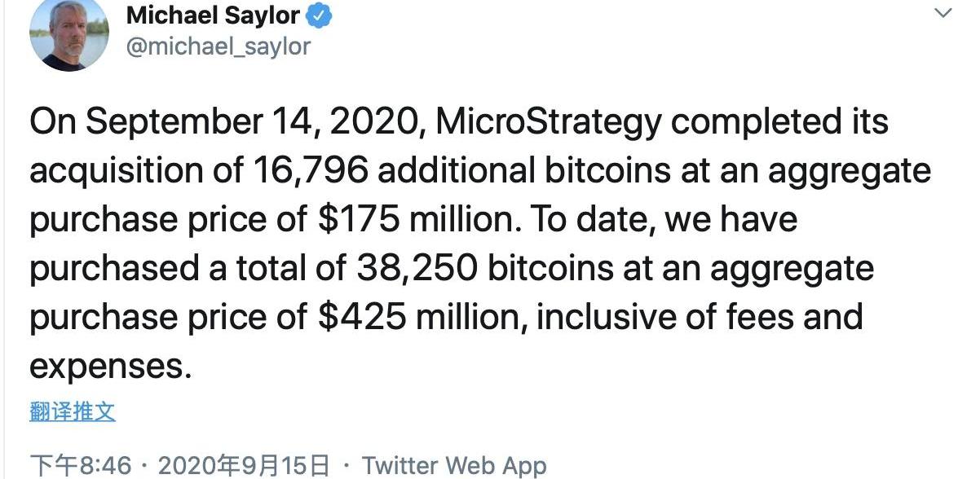Click the word "expenses." ending the tweet

(x=110, y=366)
